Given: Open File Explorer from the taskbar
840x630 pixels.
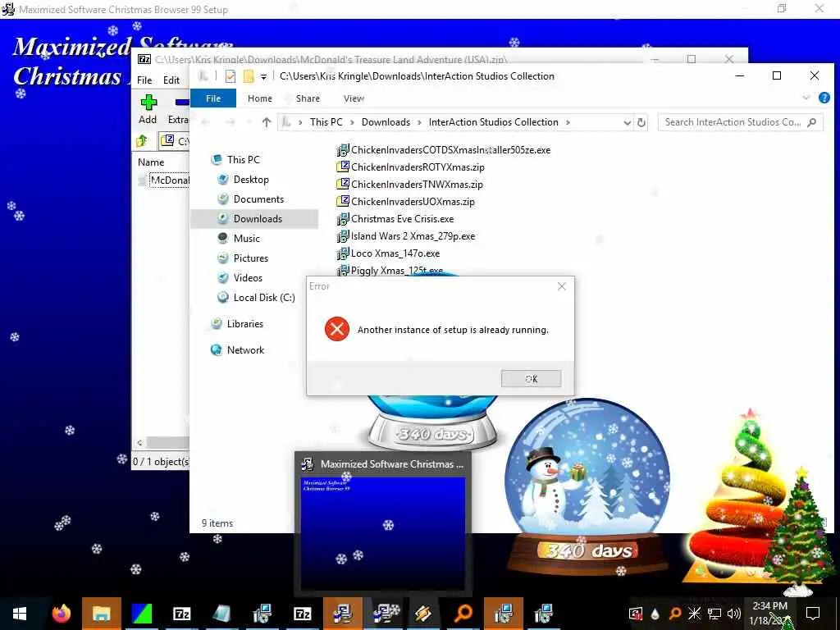Looking at the screenshot, I should (x=101, y=614).
